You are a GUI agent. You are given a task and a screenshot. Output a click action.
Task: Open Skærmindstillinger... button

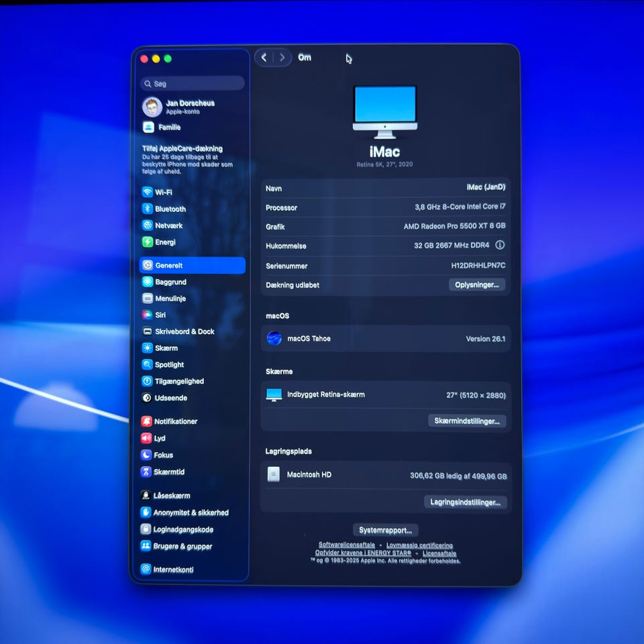tap(467, 421)
